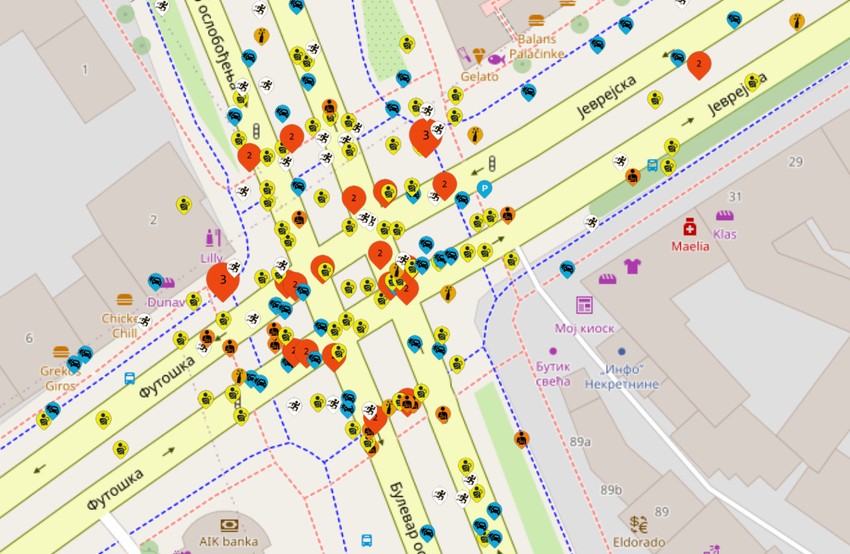Select the Мој киоск kiosk icon
The height and width of the screenshot is (554, 850).
(584, 305)
